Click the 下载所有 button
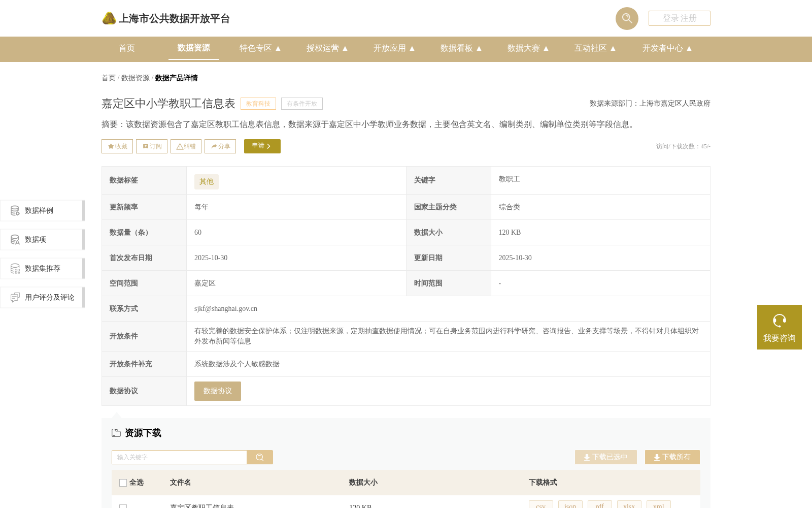Image resolution: width=812 pixels, height=508 pixels. click(672, 457)
